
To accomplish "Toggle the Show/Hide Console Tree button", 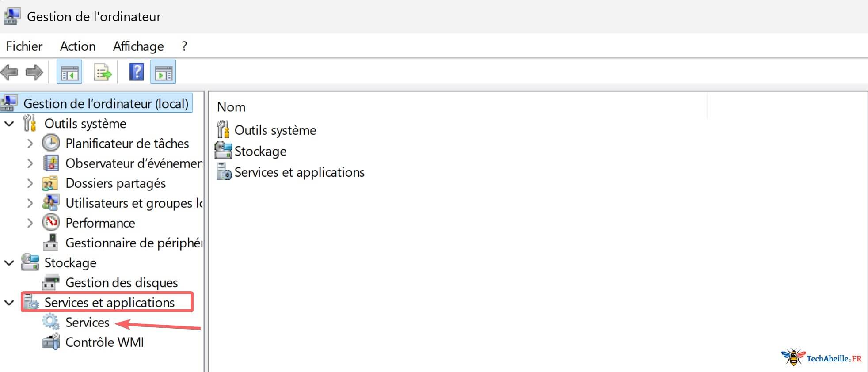I will tap(69, 72).
